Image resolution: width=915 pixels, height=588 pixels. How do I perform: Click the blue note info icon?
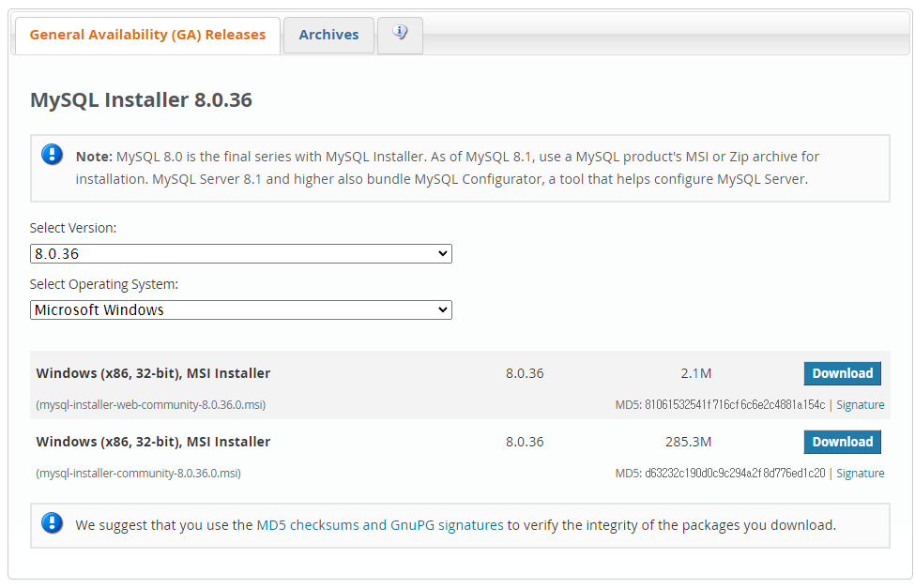(52, 156)
